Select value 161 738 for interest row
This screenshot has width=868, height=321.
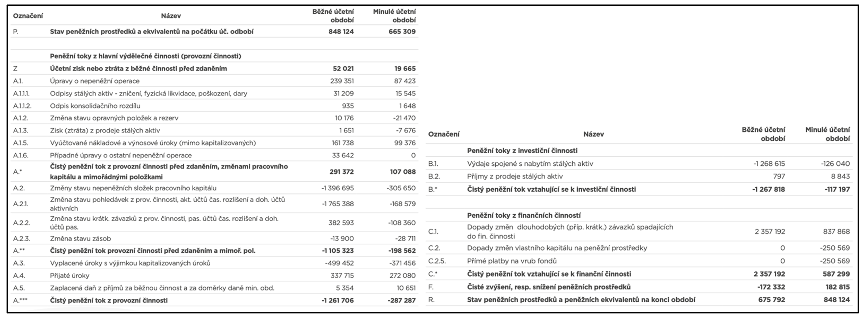[x=343, y=143]
